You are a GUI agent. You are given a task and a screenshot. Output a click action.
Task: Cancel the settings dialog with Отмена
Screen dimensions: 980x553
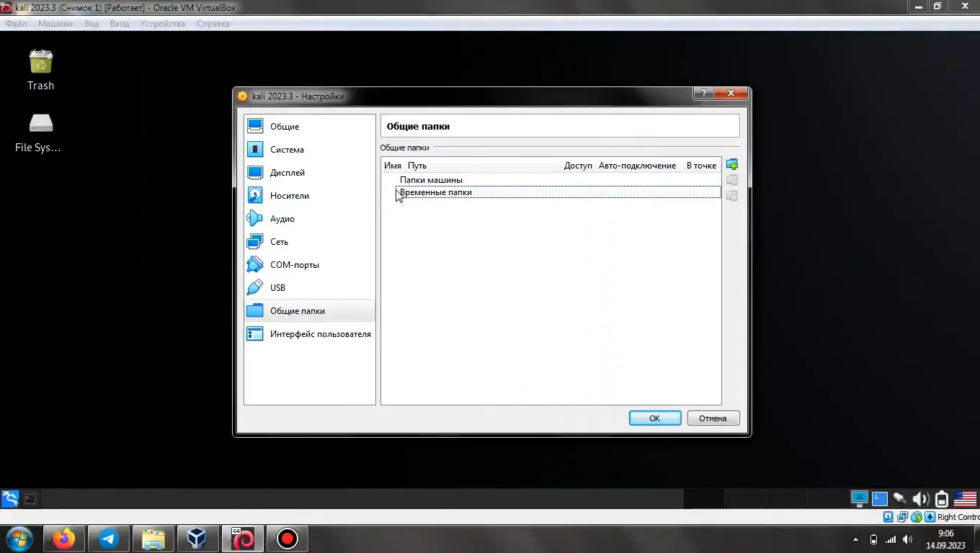coord(713,418)
